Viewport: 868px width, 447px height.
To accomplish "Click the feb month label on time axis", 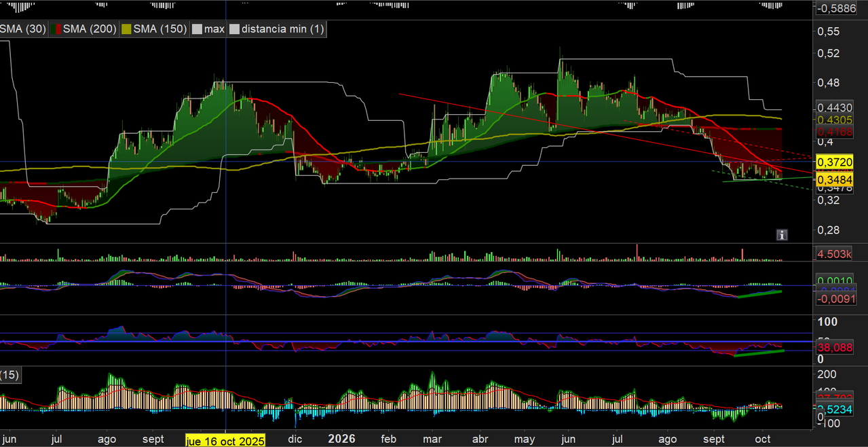I will pos(388,438).
